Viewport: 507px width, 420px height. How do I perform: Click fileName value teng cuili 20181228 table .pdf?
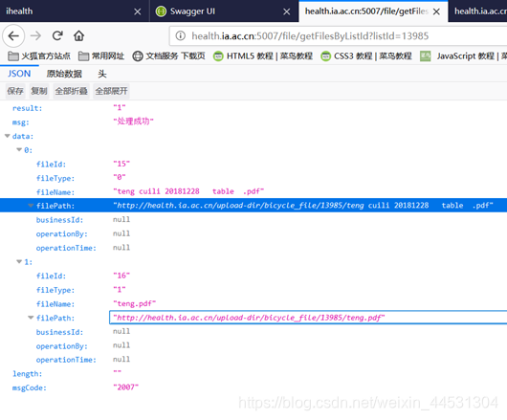point(188,191)
